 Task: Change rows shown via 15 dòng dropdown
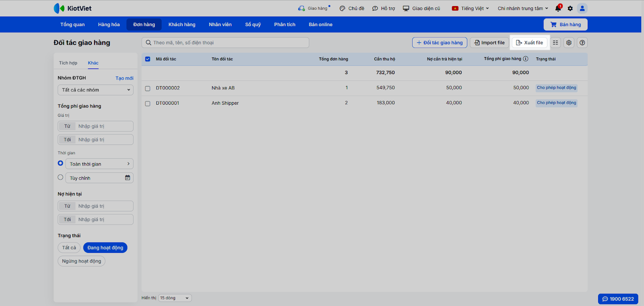click(175, 298)
